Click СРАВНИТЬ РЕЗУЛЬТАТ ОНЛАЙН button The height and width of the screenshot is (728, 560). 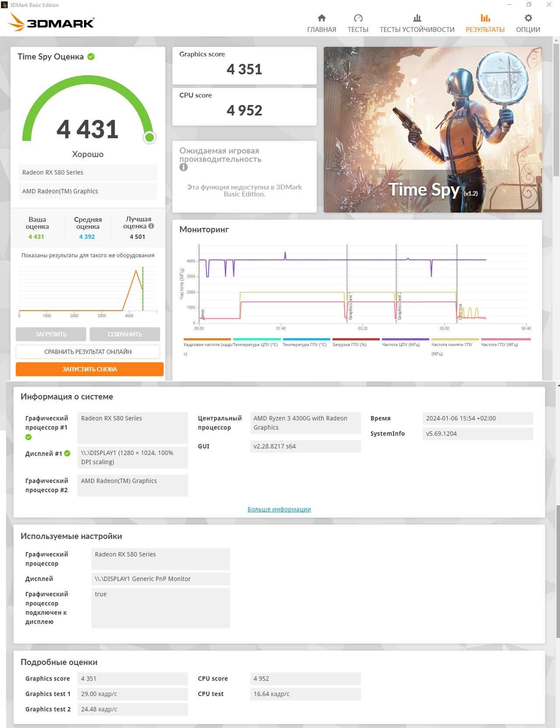click(x=88, y=352)
